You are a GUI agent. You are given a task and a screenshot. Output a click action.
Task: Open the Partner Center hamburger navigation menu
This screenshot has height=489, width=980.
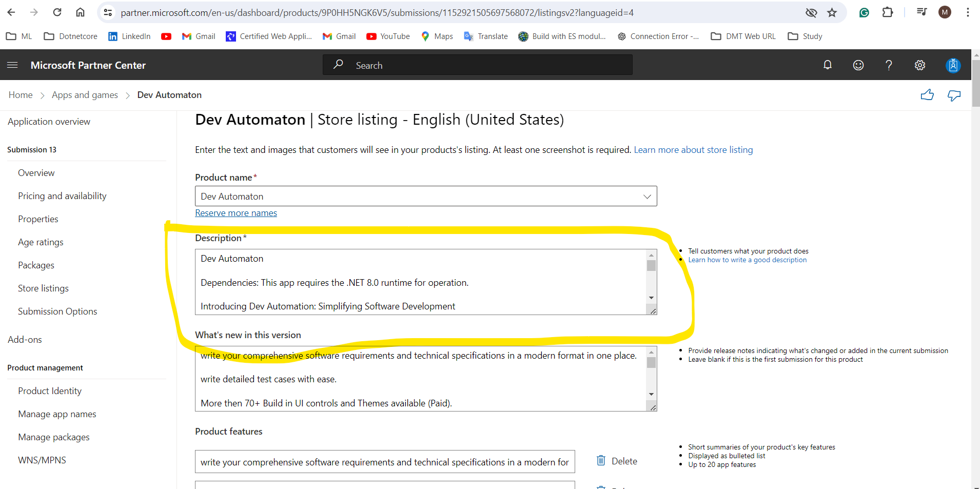12,65
